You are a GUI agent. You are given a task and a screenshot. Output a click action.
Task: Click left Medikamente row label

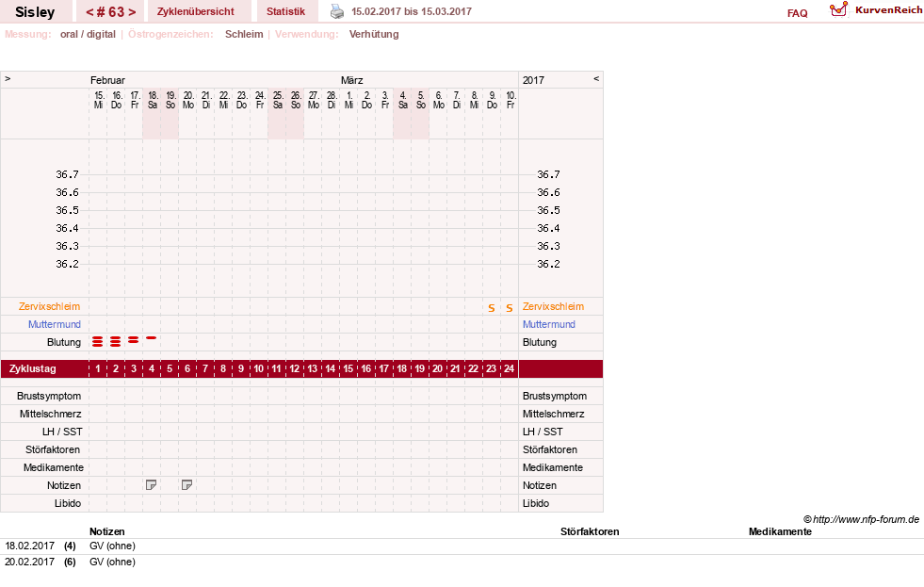click(x=54, y=467)
